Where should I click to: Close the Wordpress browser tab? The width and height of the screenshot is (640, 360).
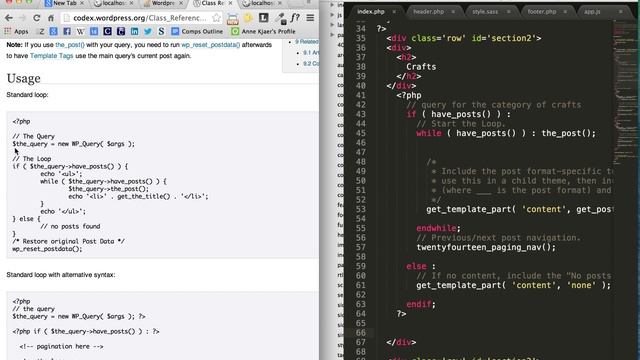pos(181,3)
